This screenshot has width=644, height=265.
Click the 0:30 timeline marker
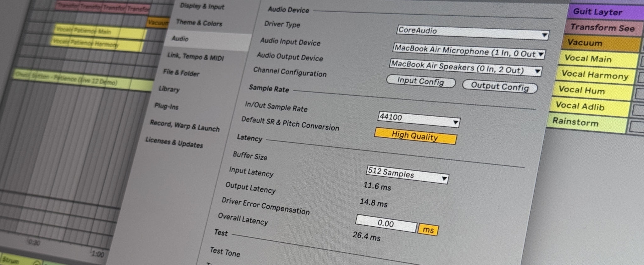(34, 242)
